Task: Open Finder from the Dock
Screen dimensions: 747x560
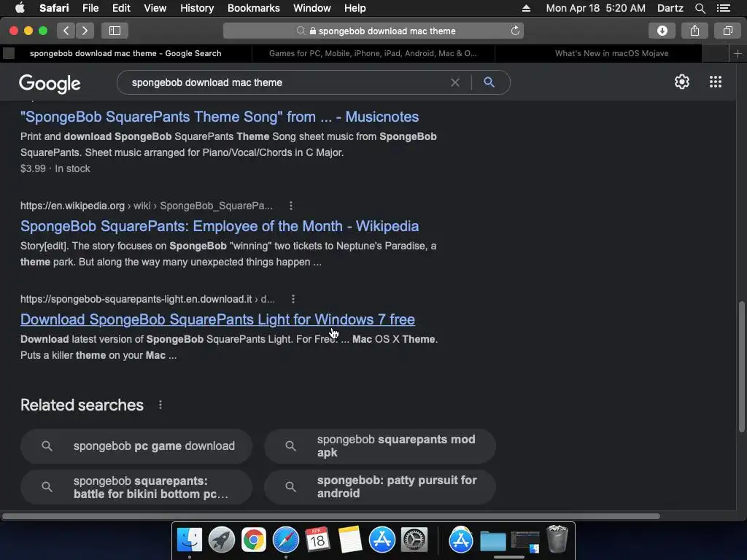Action: coord(190,540)
